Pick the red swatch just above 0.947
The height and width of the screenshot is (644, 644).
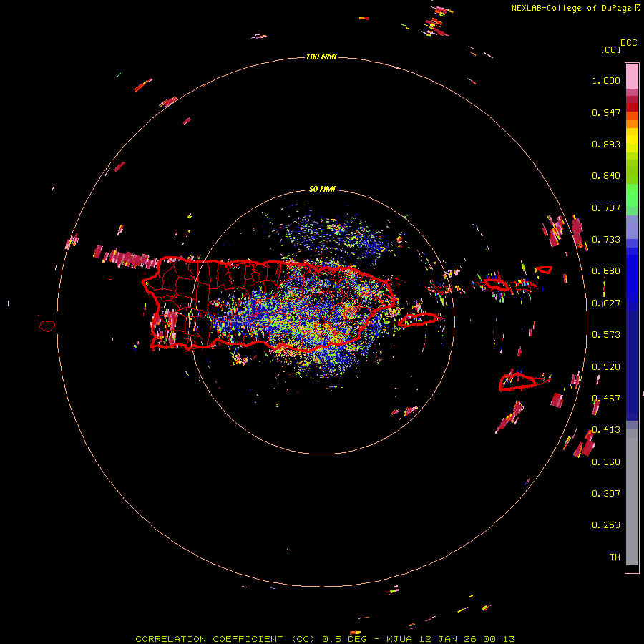[632, 107]
